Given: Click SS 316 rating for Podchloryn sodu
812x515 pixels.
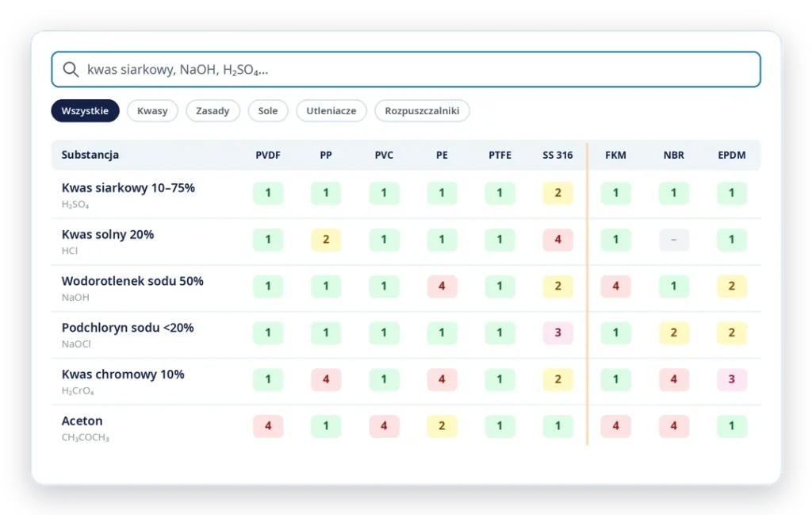Looking at the screenshot, I should click(557, 332).
